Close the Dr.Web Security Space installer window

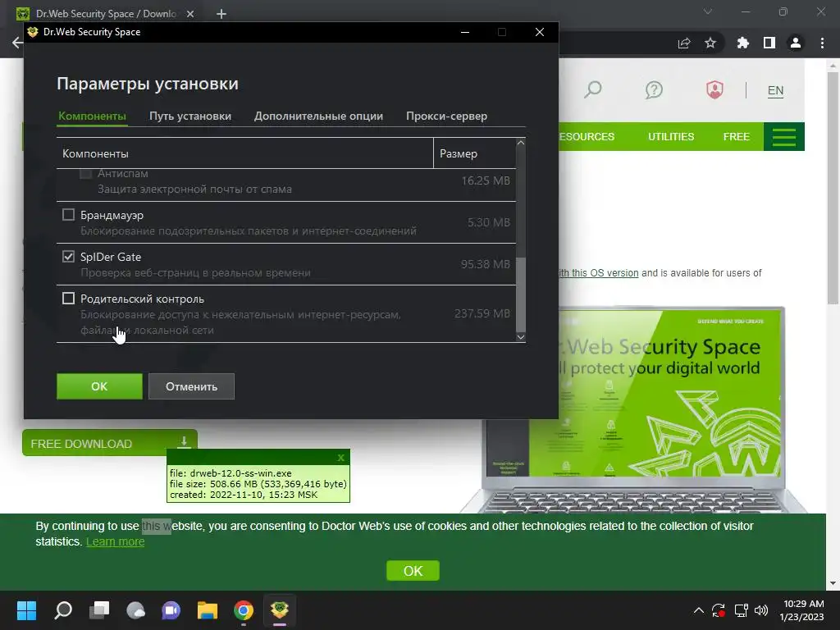click(540, 32)
